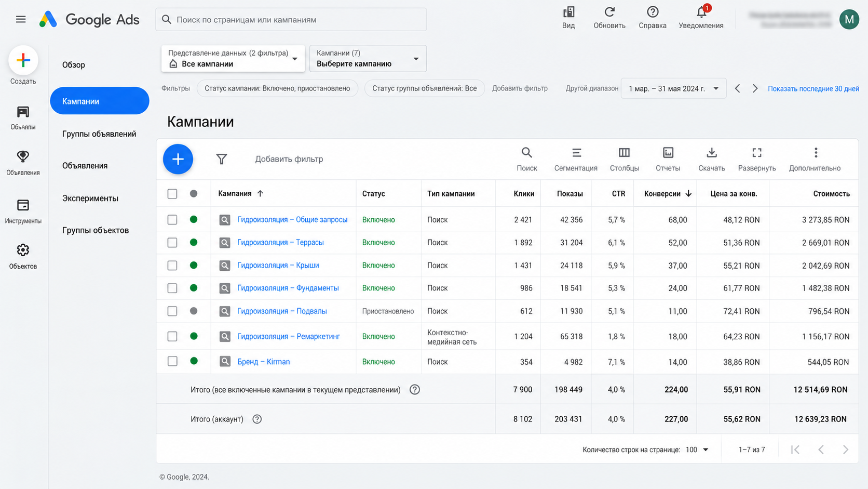Viewport: 868px width, 489px height.
Task: Check the Общие запросы campaign row
Action: (172, 220)
